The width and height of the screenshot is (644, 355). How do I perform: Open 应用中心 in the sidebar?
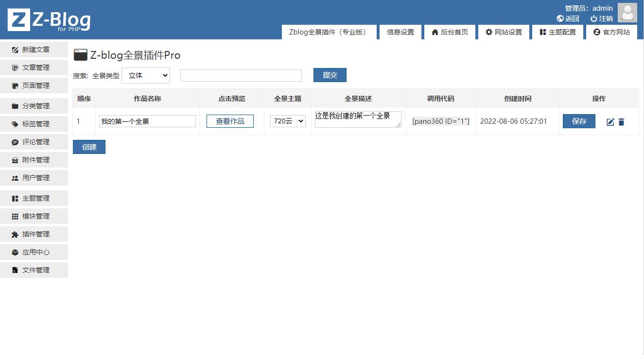(x=34, y=252)
